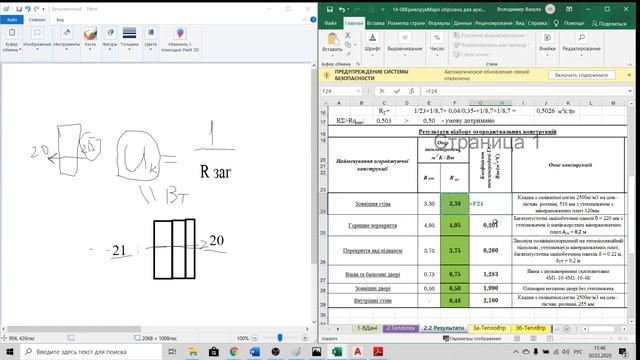Close the yellow security warning bar

tap(629, 75)
